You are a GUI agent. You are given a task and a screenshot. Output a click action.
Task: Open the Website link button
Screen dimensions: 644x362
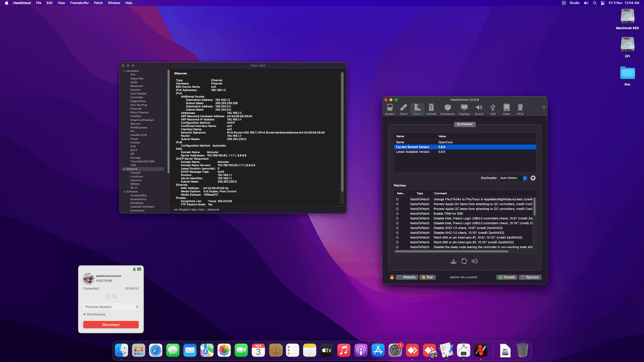[407, 277]
